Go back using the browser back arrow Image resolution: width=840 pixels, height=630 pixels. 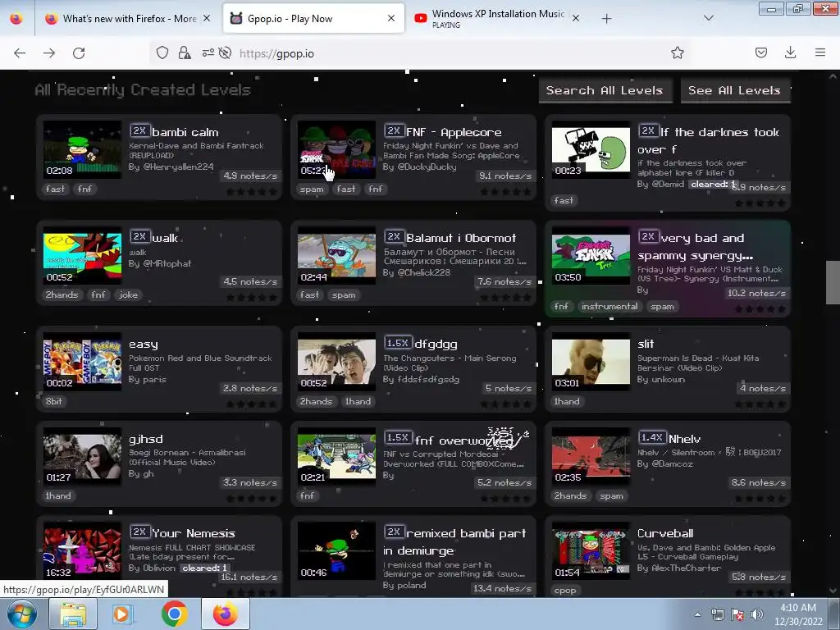click(x=20, y=53)
